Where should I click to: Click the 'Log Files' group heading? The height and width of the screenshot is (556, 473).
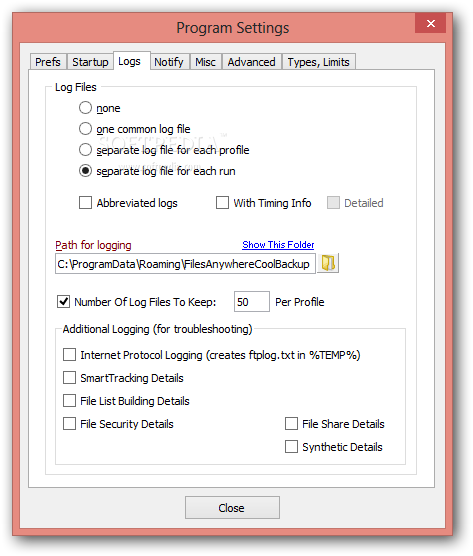point(76,87)
